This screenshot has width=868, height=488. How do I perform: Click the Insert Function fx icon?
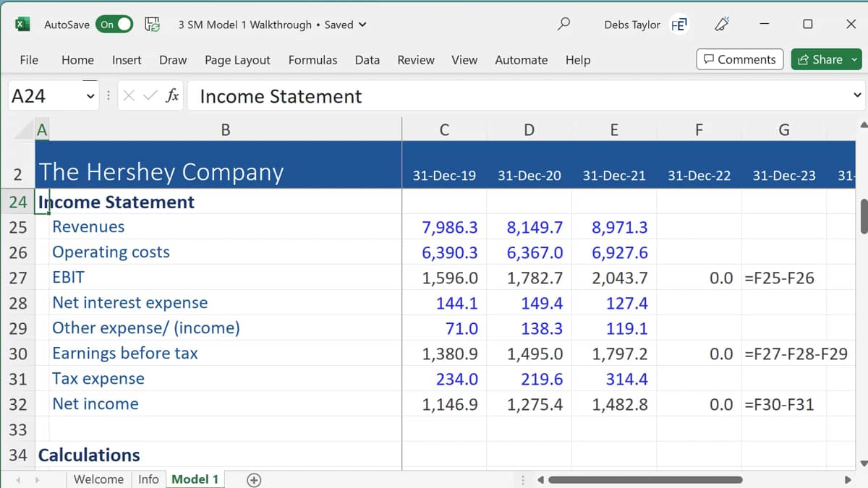(x=172, y=95)
